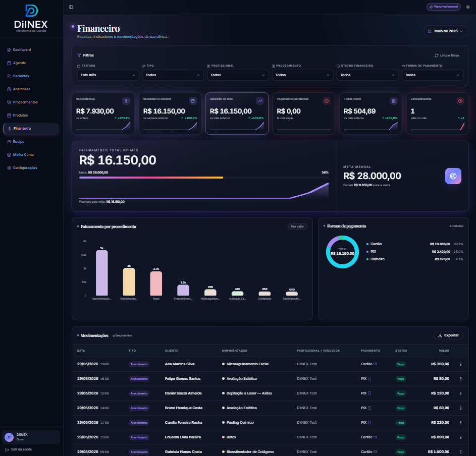Screen dimensions: 476x456
Task: Click the trend icon on Recebido no mês card
Action: click(260, 101)
